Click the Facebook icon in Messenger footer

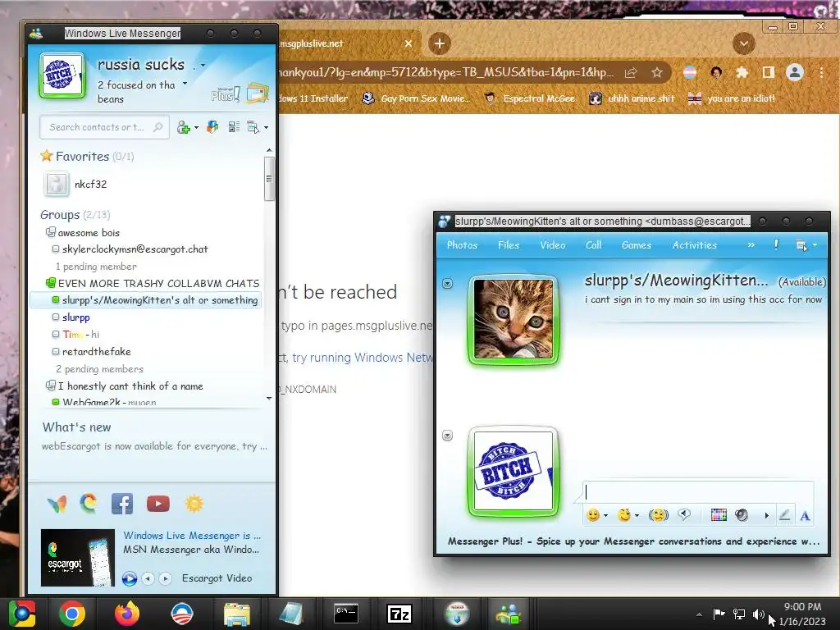click(x=122, y=504)
